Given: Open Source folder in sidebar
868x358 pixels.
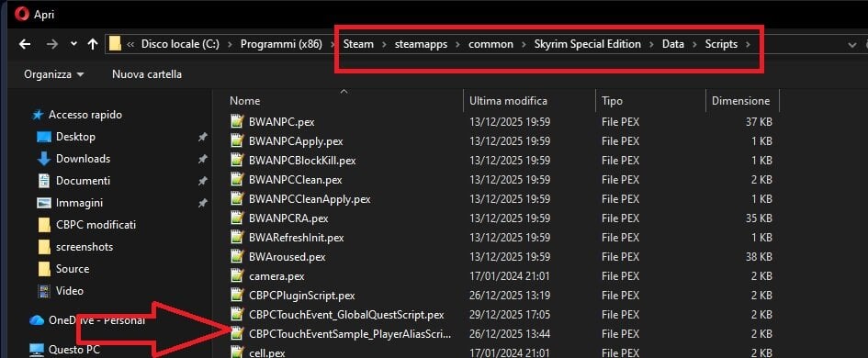Looking at the screenshot, I should pyautogui.click(x=72, y=269).
